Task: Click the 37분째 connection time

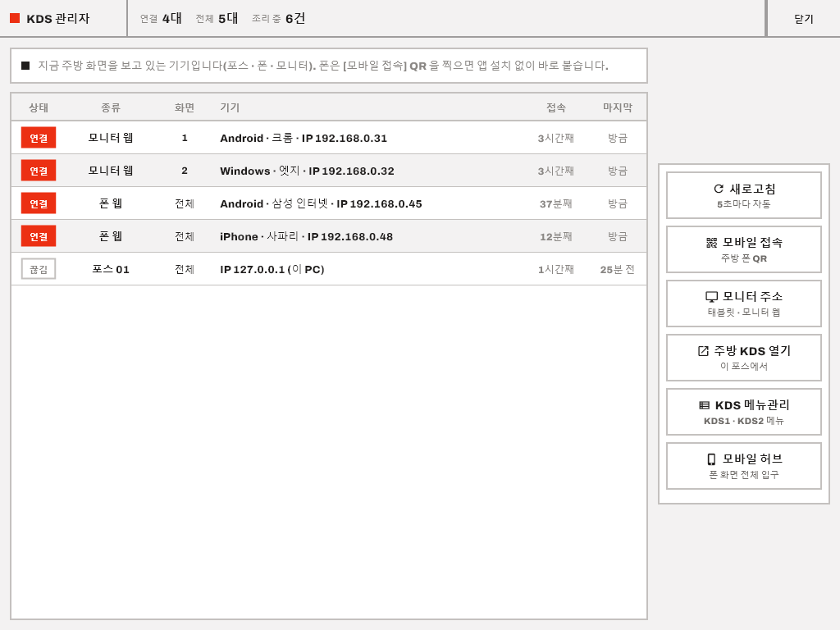Action: (556, 203)
